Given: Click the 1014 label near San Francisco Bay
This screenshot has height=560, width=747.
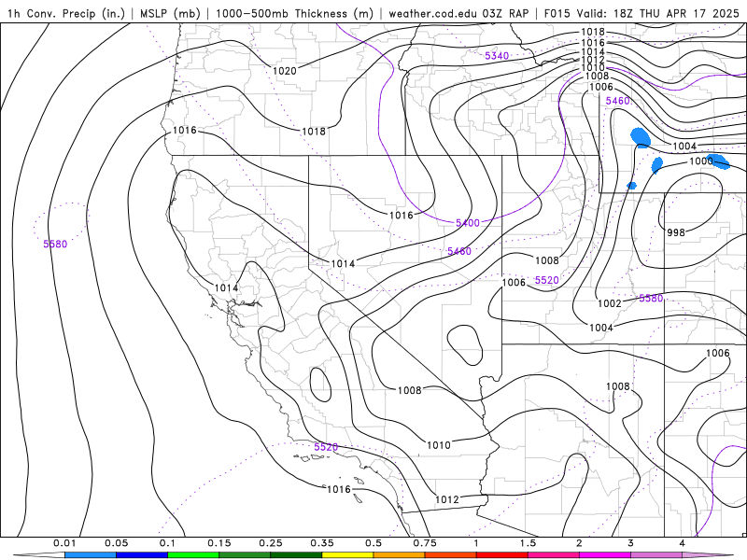Looking at the screenshot, I should (x=226, y=287).
